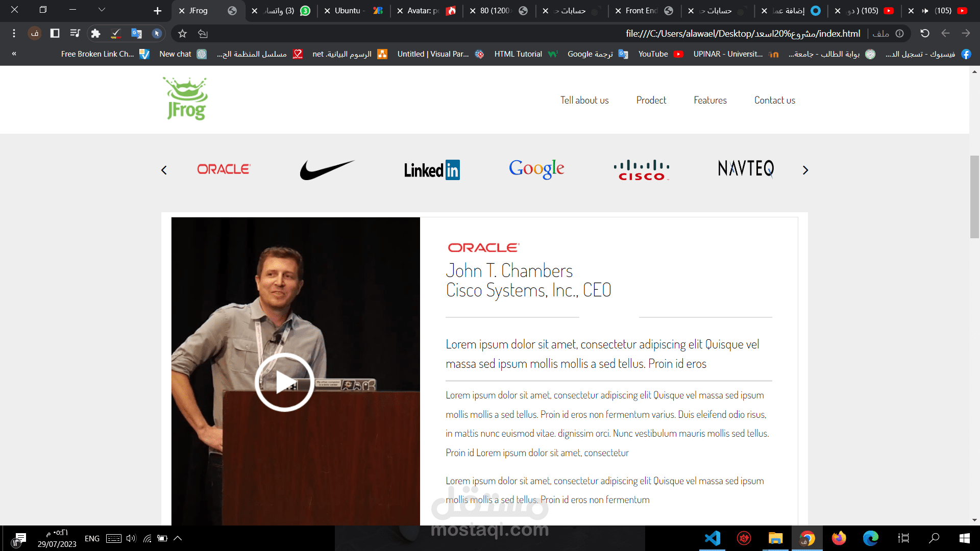The image size is (980, 551).
Task: Open the media controls icon in toolbar
Action: click(x=75, y=34)
